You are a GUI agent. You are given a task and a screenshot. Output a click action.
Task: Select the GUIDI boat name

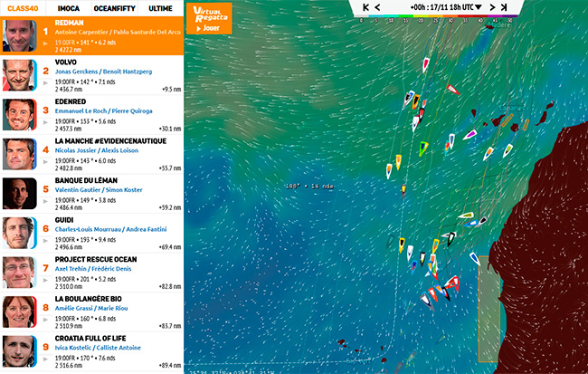pos(64,220)
